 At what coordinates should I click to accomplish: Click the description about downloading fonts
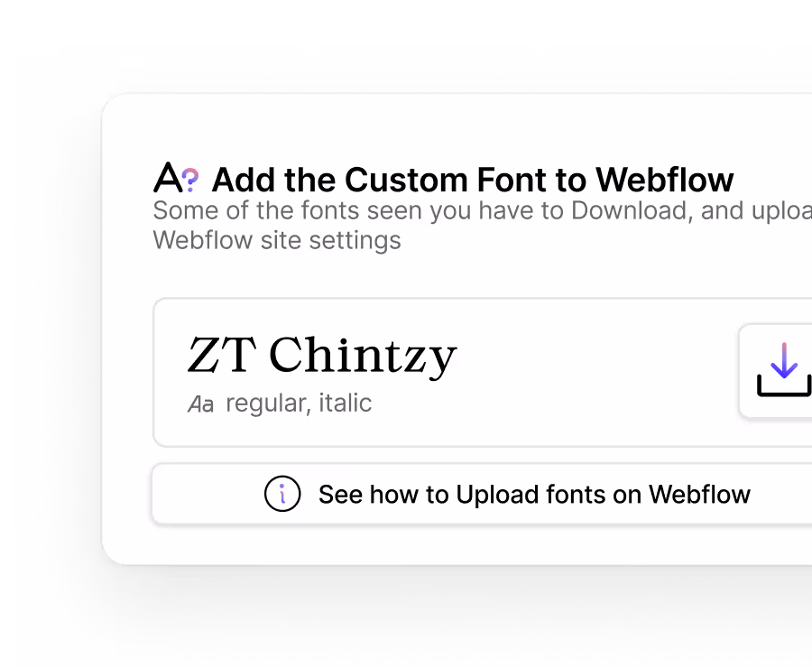click(x=482, y=226)
